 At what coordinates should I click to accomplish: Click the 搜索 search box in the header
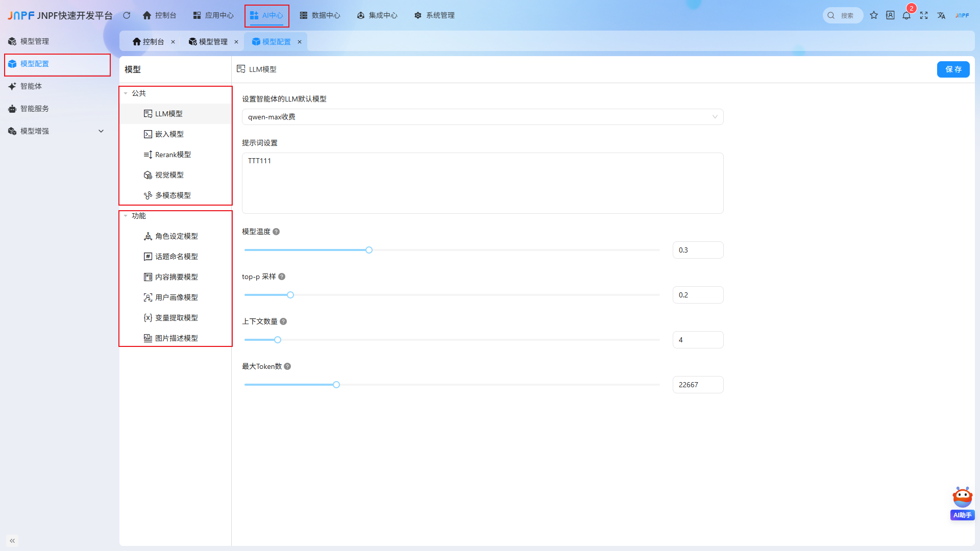click(843, 15)
